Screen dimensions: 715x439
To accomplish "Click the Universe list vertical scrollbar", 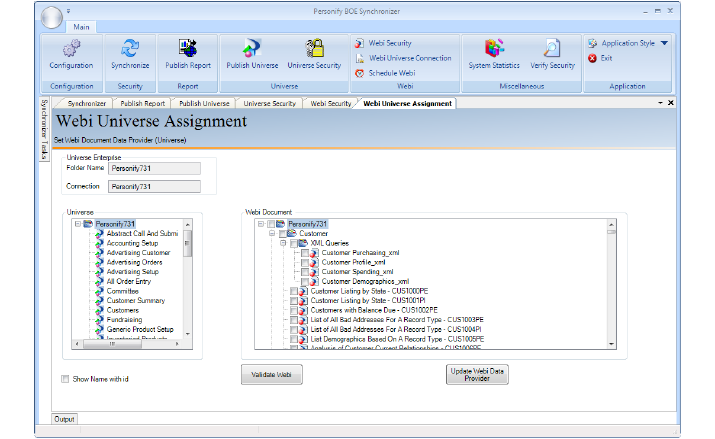I will [x=187, y=280].
